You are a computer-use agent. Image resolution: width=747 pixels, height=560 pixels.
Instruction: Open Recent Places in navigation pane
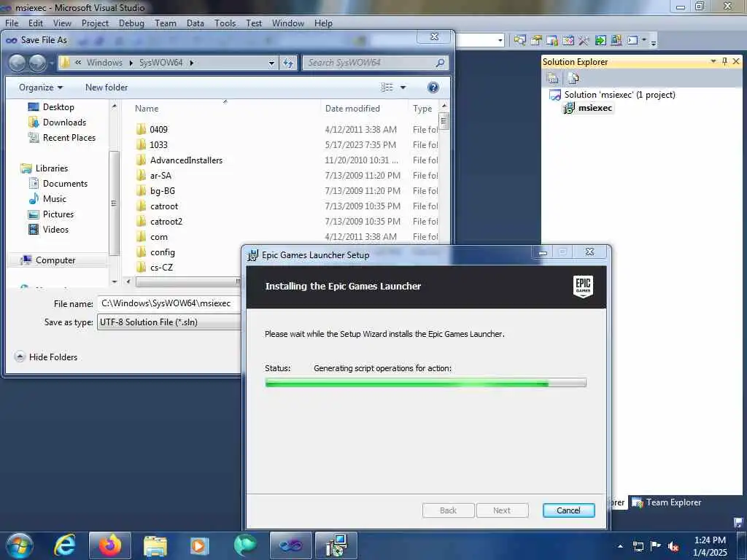tap(62, 138)
